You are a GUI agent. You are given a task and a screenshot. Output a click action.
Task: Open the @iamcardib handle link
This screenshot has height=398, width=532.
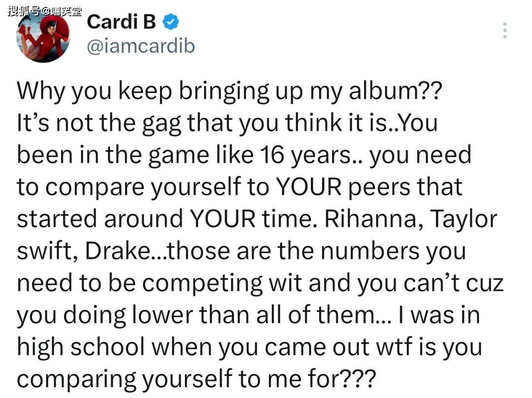[x=141, y=46]
